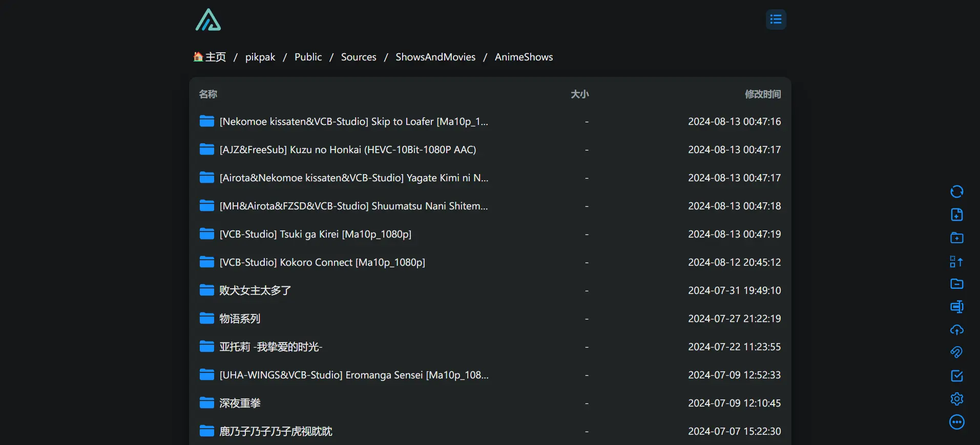Click the refresh icon in right toolbar
Image resolution: width=980 pixels, height=445 pixels.
click(x=956, y=192)
